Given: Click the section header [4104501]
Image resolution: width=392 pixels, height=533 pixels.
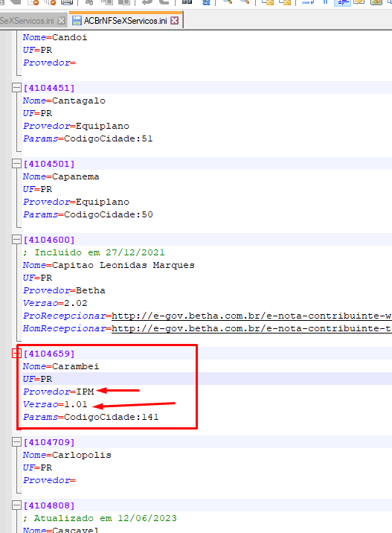Looking at the screenshot, I should click(49, 164).
